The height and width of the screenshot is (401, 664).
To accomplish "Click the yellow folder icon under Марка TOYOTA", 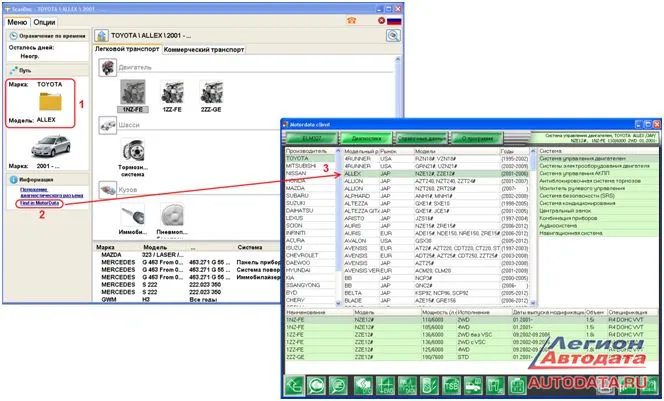I will (x=50, y=102).
